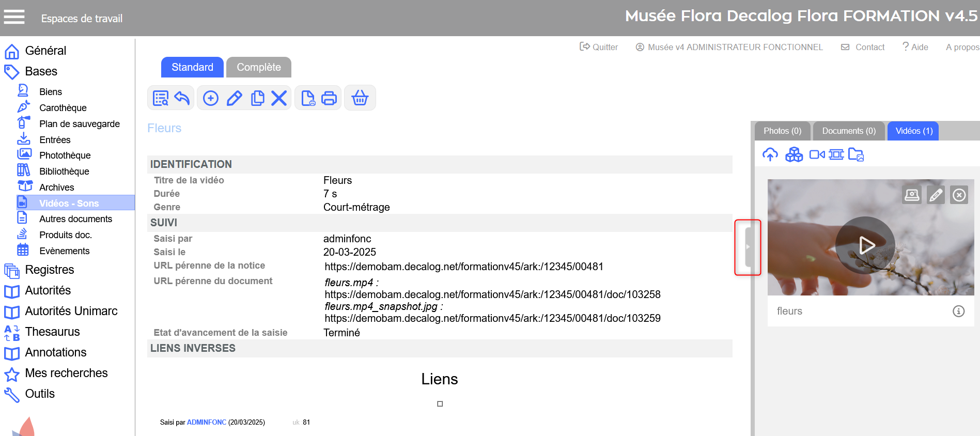Remove the fleurs video with circle-X icon
This screenshot has width=980, height=436.
tap(959, 195)
